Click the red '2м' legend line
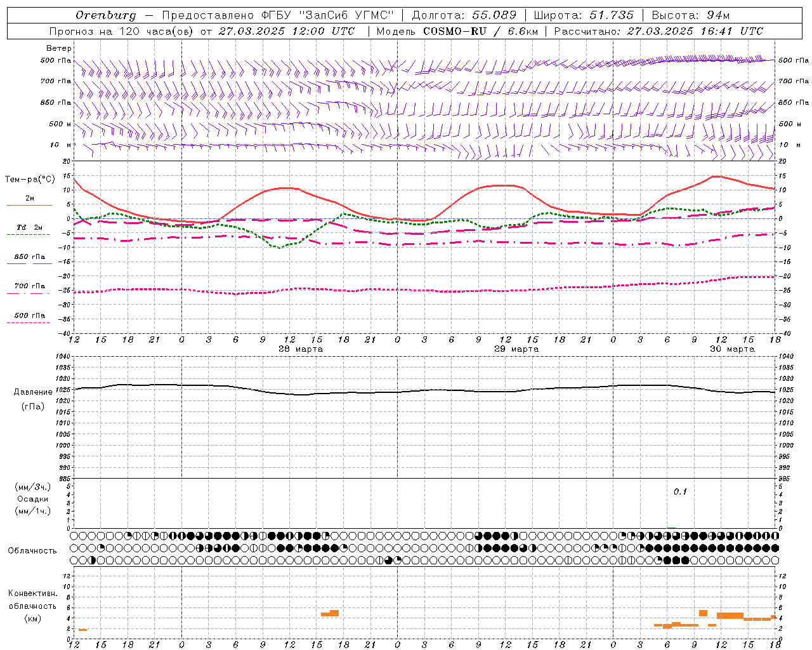The height and width of the screenshot is (650, 812). 29,205
